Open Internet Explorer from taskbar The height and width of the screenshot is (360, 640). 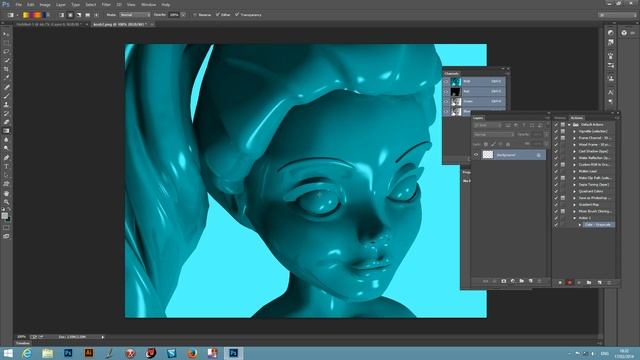[x=27, y=353]
